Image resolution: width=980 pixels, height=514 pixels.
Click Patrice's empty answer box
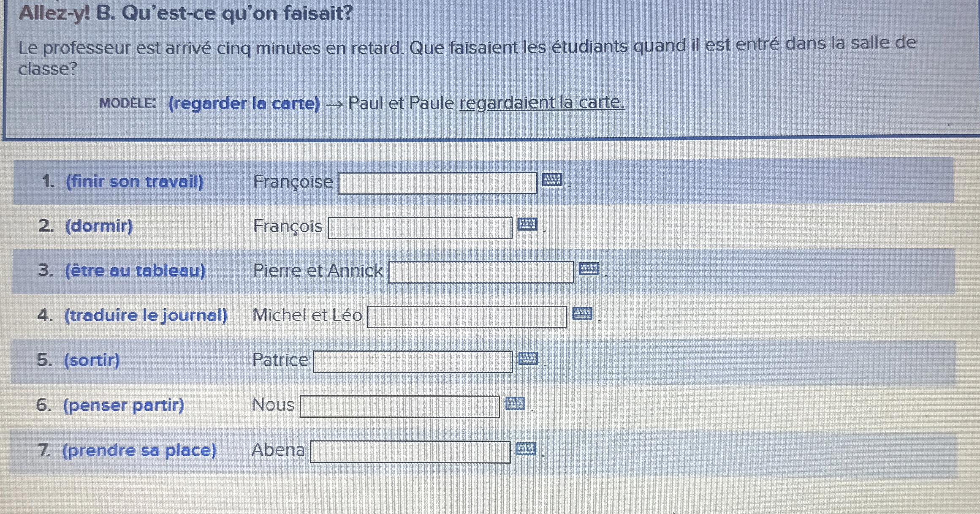click(413, 362)
